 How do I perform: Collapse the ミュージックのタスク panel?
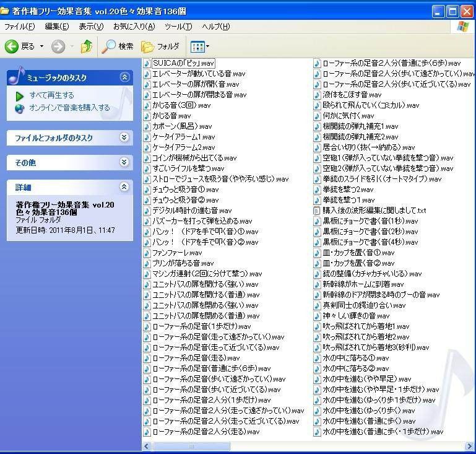point(124,77)
